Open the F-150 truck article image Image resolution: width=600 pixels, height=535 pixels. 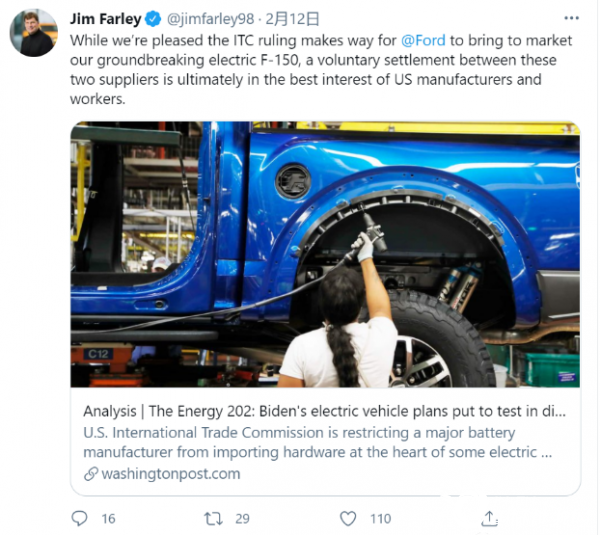325,255
